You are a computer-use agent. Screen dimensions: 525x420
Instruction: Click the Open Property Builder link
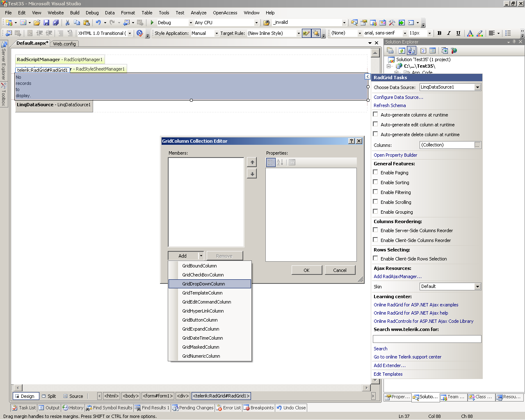click(395, 155)
